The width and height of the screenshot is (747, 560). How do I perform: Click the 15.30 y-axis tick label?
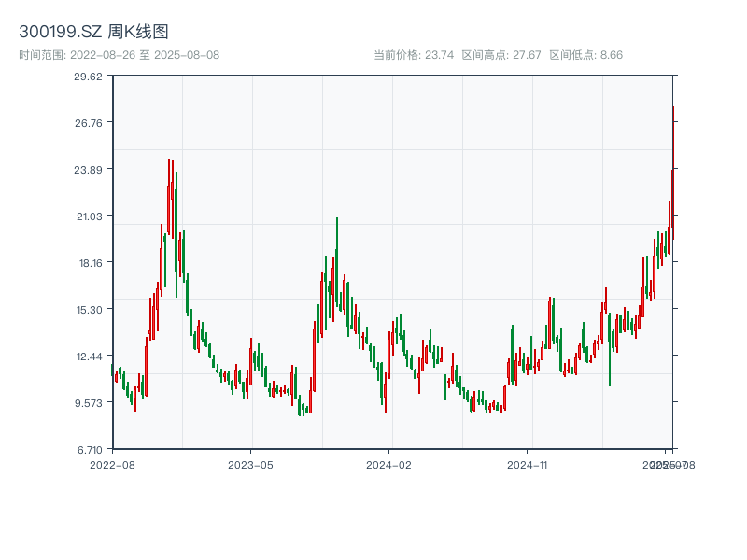tap(90, 310)
